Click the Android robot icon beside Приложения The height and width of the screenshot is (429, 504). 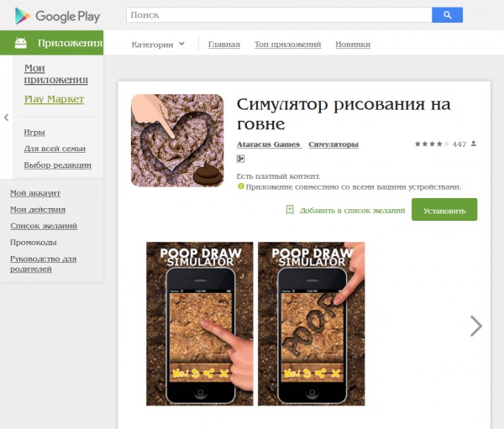point(21,43)
